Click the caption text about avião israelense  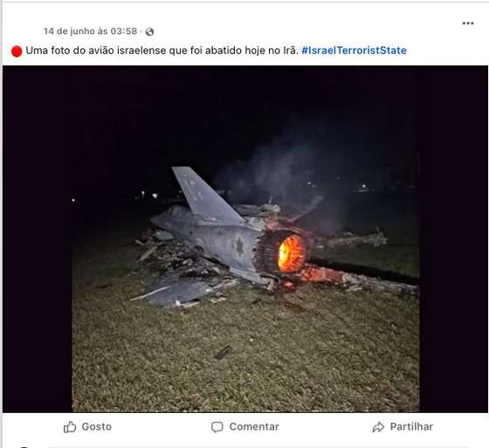162,51
